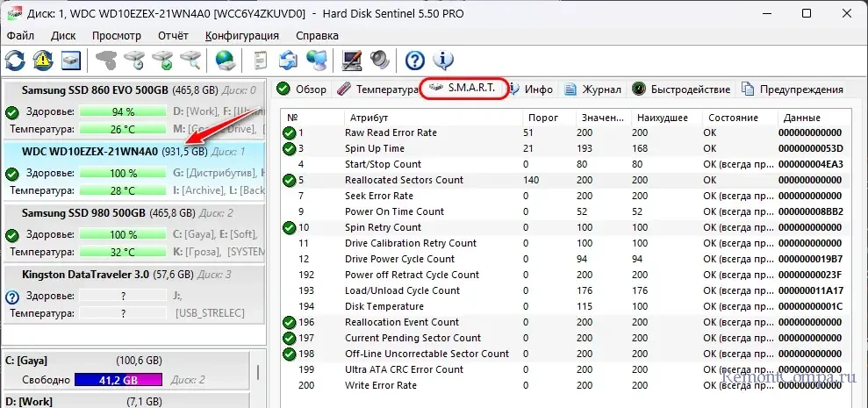Viewport: 868px width, 408px height.
Task: Click the send report by e-mail icon
Action: coord(289,61)
